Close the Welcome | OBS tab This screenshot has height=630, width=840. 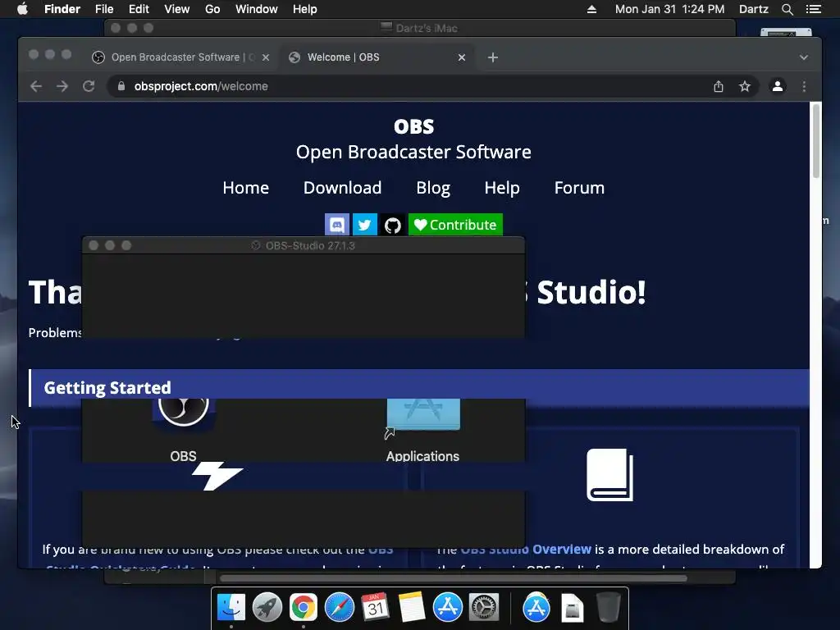click(462, 57)
